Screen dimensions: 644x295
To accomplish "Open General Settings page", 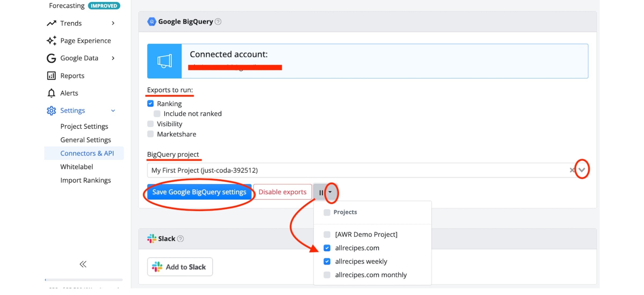I will (x=86, y=140).
